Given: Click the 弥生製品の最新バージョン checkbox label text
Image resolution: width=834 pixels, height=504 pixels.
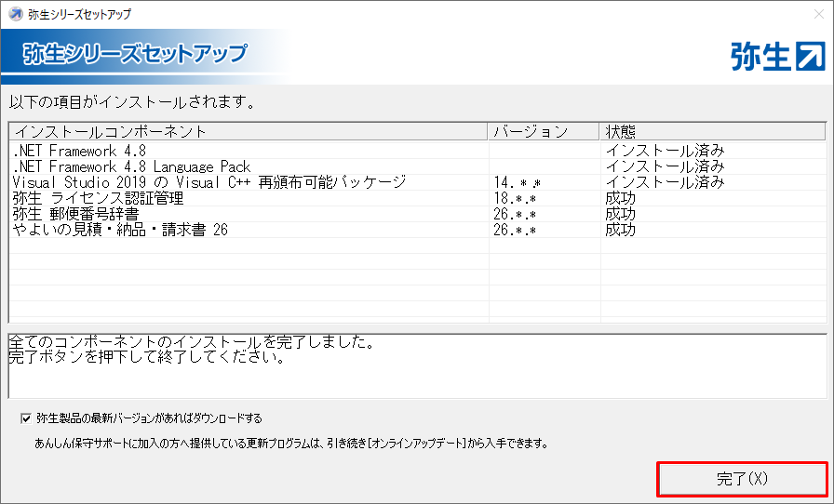Looking at the screenshot, I should click(149, 418).
